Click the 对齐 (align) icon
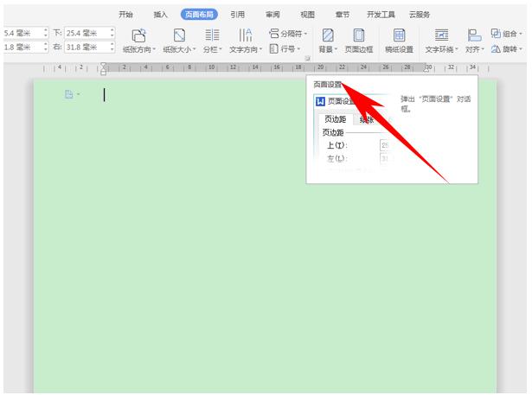The image size is (532, 395). pyautogui.click(x=474, y=35)
